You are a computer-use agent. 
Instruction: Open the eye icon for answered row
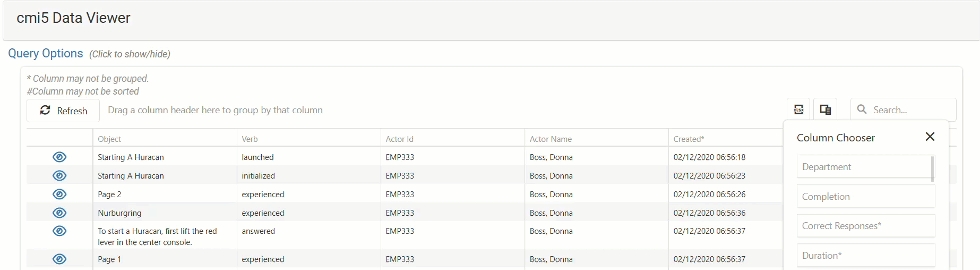click(59, 231)
